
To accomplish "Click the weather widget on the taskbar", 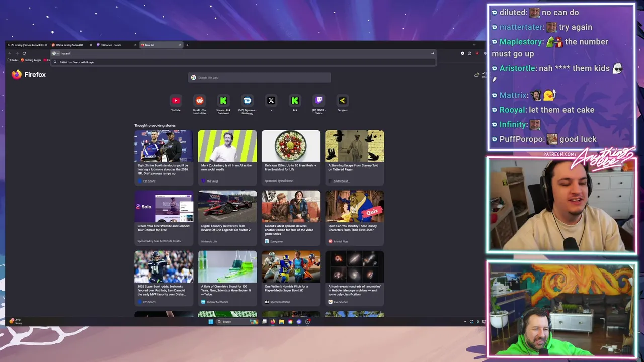I will point(15,321).
